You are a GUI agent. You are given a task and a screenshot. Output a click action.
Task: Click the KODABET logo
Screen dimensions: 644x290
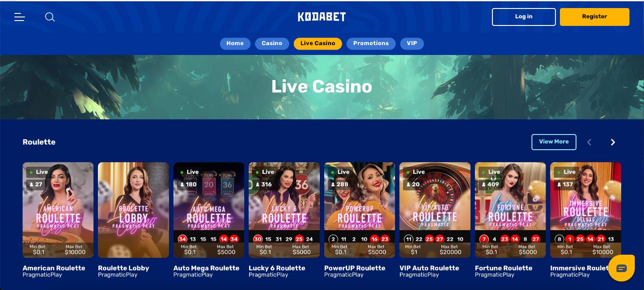(322, 17)
